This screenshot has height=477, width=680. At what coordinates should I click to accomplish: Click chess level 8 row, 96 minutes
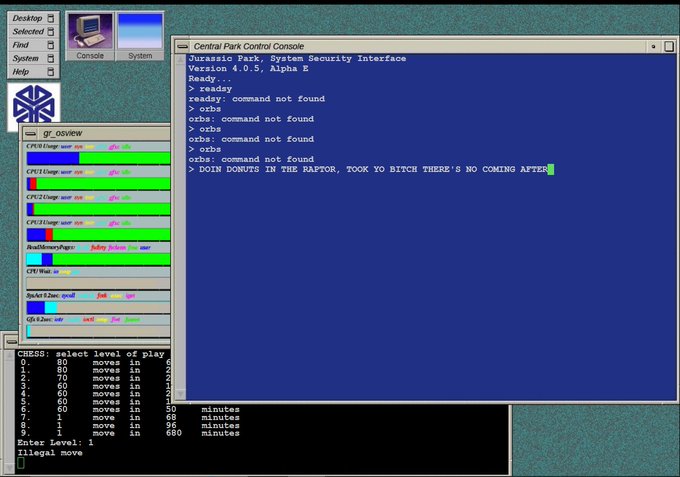(130, 425)
